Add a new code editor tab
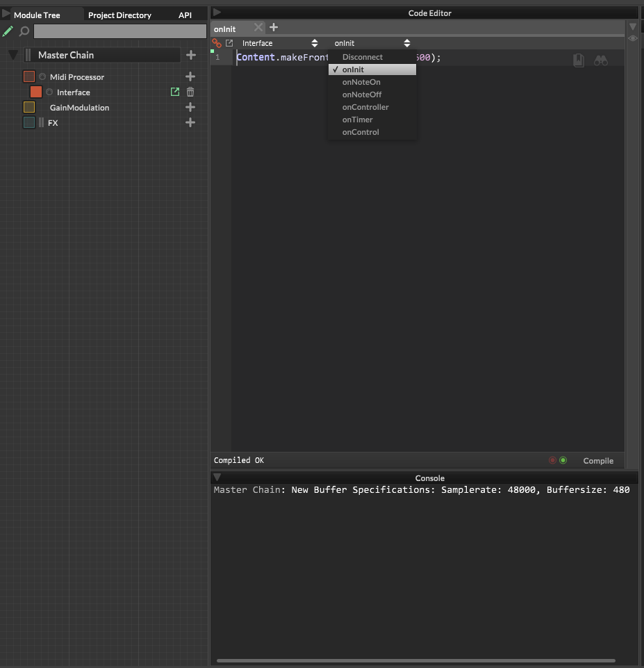644x668 pixels. click(274, 28)
